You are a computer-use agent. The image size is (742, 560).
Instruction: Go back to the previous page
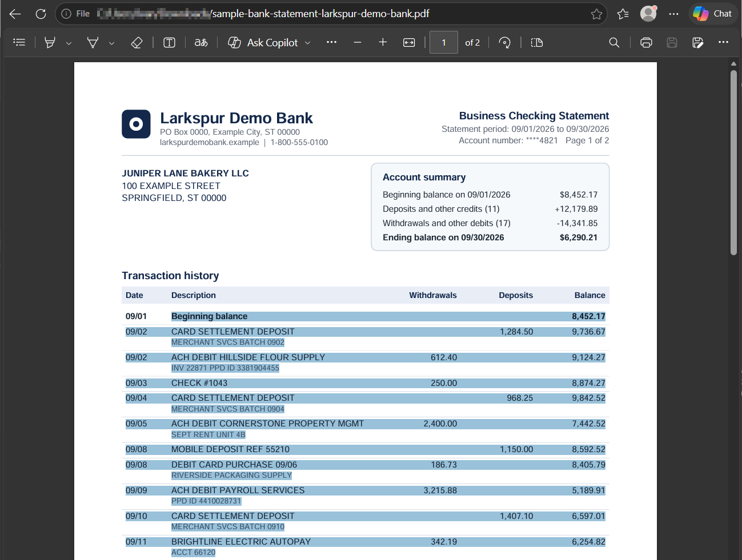[15, 14]
